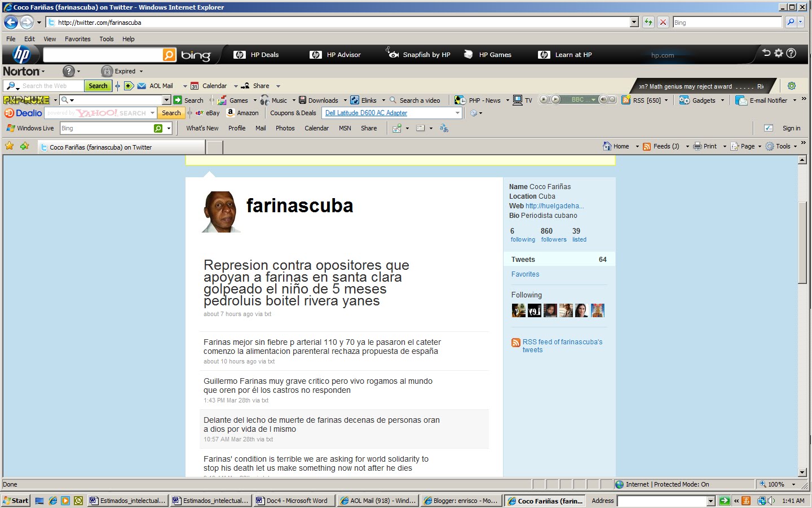Image resolution: width=812 pixels, height=508 pixels.
Task: Open Start menu on the taskbar
Action: pos(16,501)
